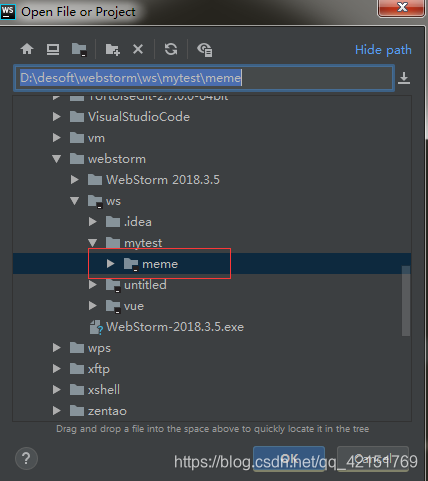Expand the xshell folder arrow
The image size is (428, 481).
tap(57, 390)
